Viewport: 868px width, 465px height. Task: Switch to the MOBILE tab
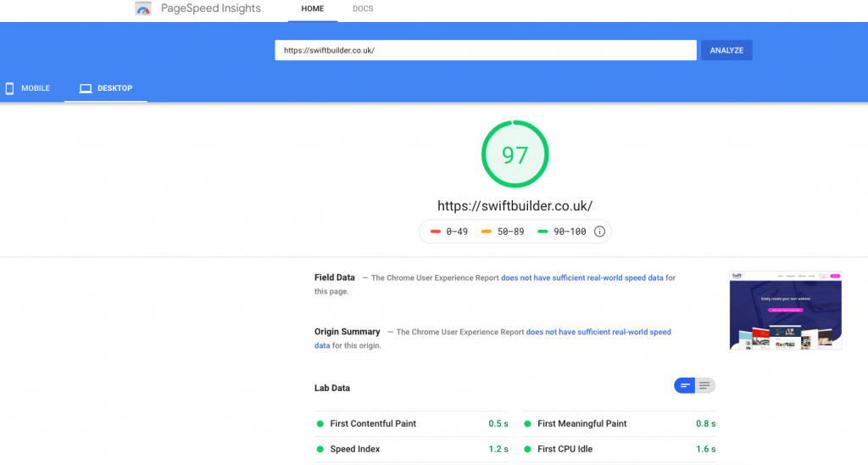coord(28,88)
